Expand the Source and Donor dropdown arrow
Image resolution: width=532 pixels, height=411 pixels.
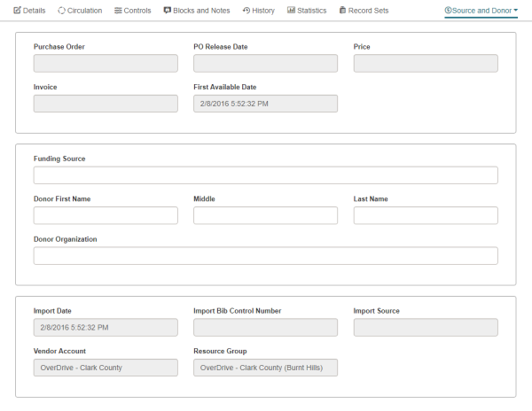(516, 11)
